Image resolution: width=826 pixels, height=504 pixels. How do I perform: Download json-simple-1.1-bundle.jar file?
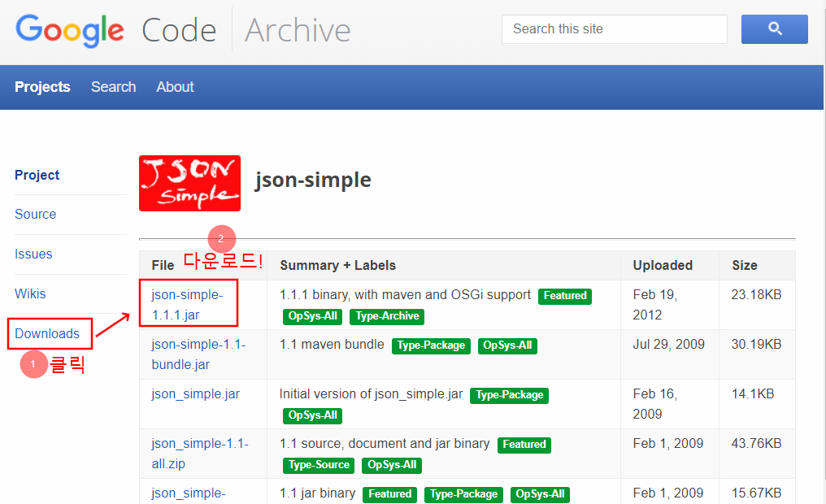pos(198,354)
